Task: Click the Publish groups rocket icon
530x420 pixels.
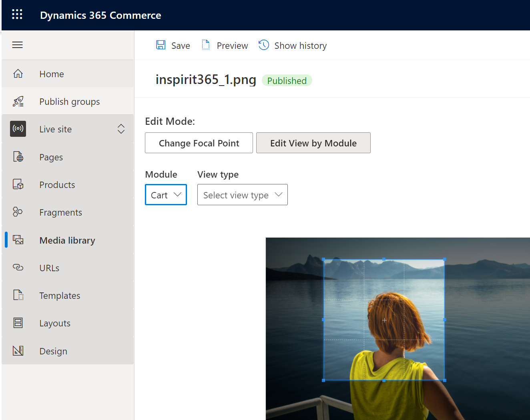Action: pos(18,102)
